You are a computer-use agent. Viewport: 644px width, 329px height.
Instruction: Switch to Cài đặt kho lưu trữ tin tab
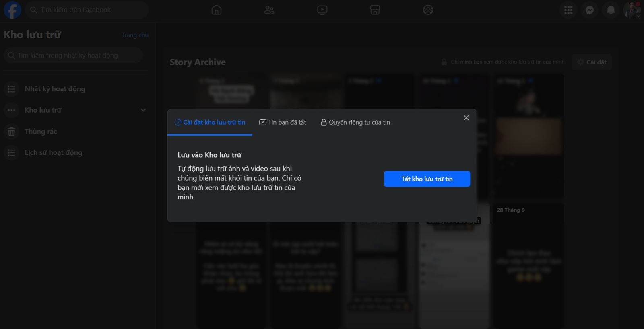[210, 122]
